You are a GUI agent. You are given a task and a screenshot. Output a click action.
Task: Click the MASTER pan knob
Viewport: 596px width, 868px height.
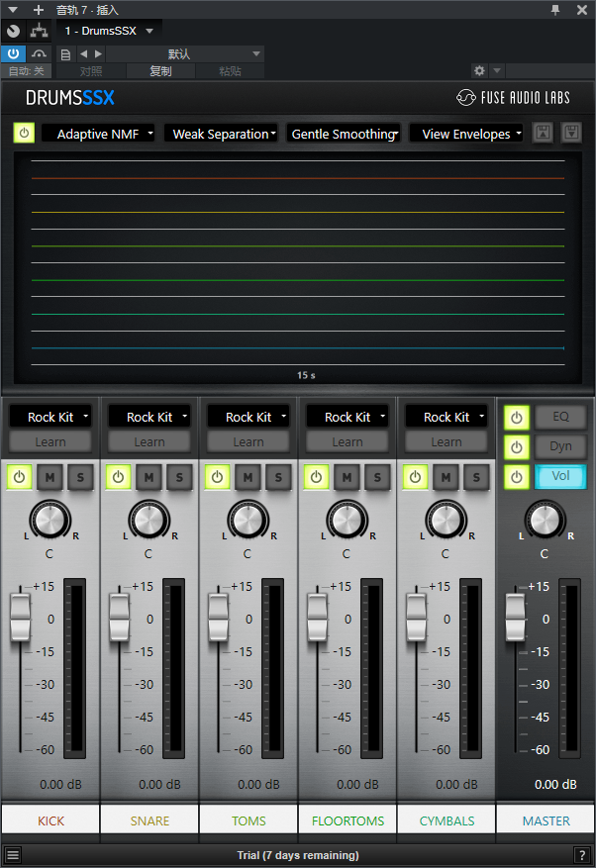546,520
